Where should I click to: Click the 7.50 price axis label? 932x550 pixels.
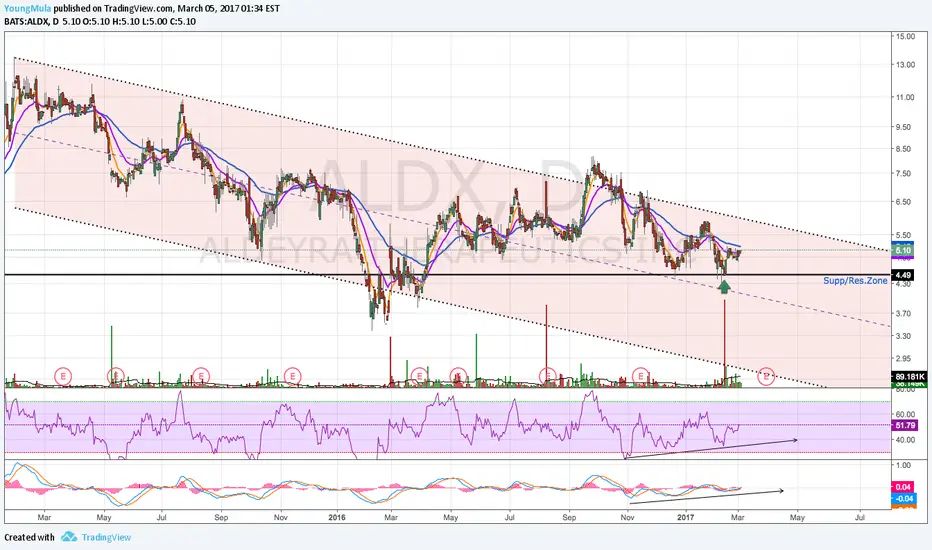[903, 173]
